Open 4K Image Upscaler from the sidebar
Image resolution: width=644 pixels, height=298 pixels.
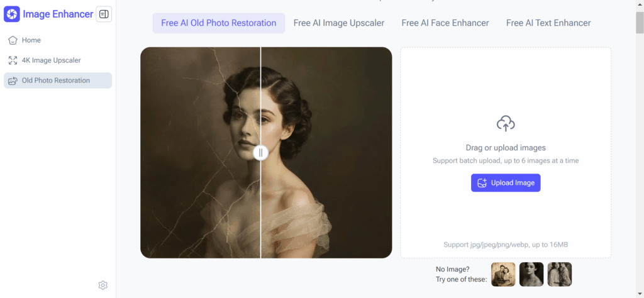[51, 60]
